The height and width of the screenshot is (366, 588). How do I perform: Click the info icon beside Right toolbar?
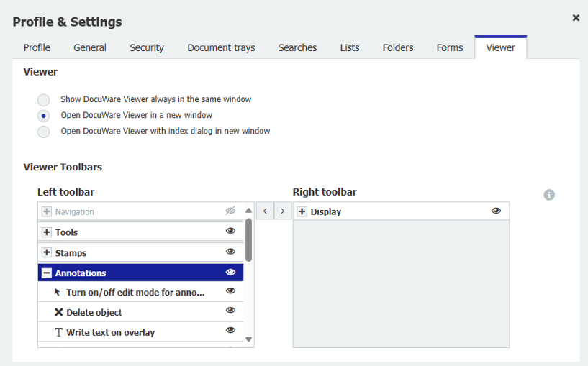tap(549, 195)
